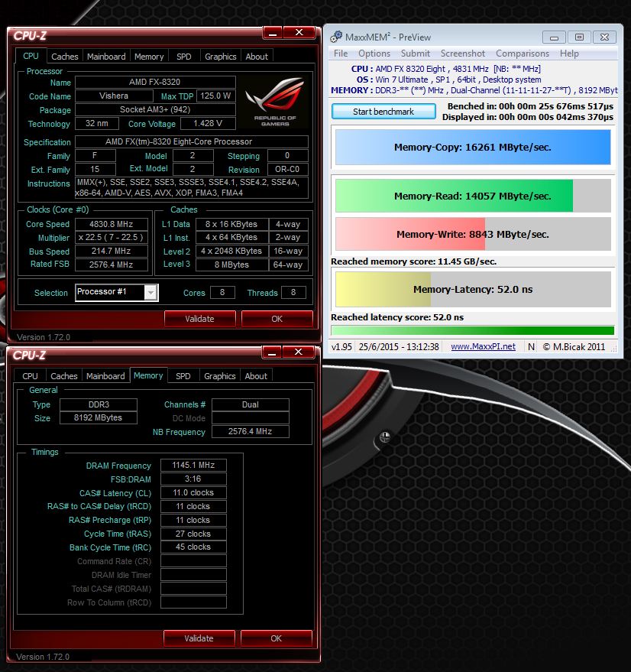The width and height of the screenshot is (631, 672).
Task: Click Validate in upper CPU-Z window
Action: click(x=199, y=319)
